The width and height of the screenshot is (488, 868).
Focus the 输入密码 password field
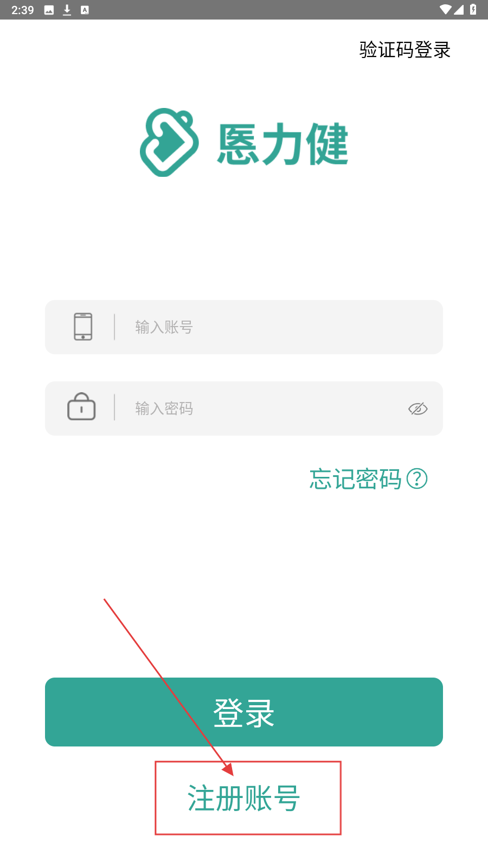click(x=244, y=409)
